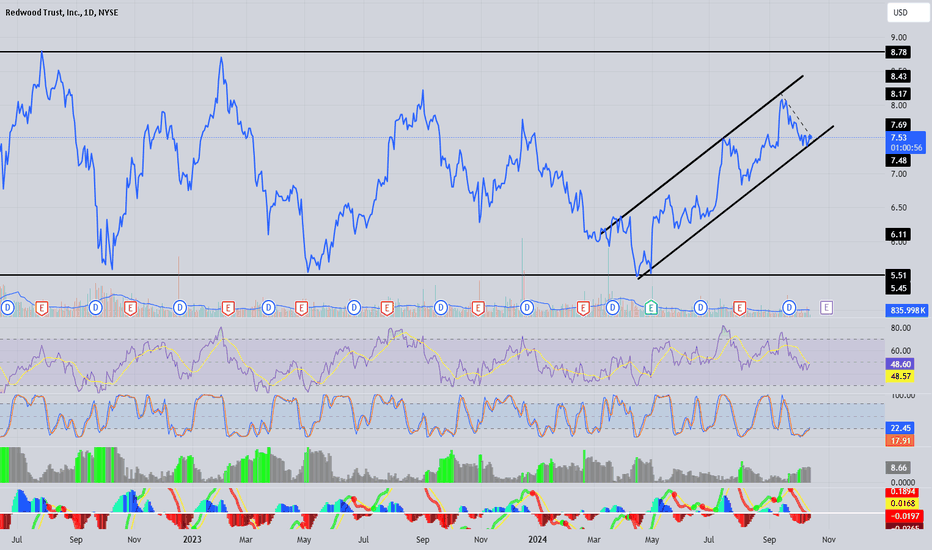Viewport: 932px width, 550px height.
Task: Select the 5.45 price label
Action: (898, 288)
